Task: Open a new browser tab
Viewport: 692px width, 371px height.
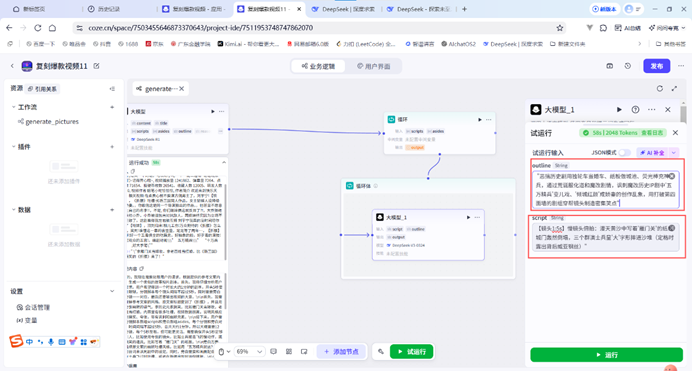Action: click(464, 9)
